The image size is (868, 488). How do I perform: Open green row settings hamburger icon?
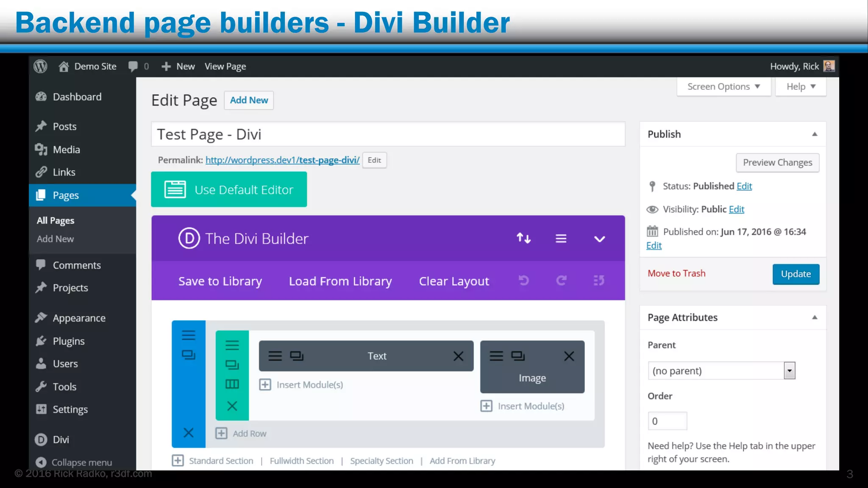coord(232,345)
